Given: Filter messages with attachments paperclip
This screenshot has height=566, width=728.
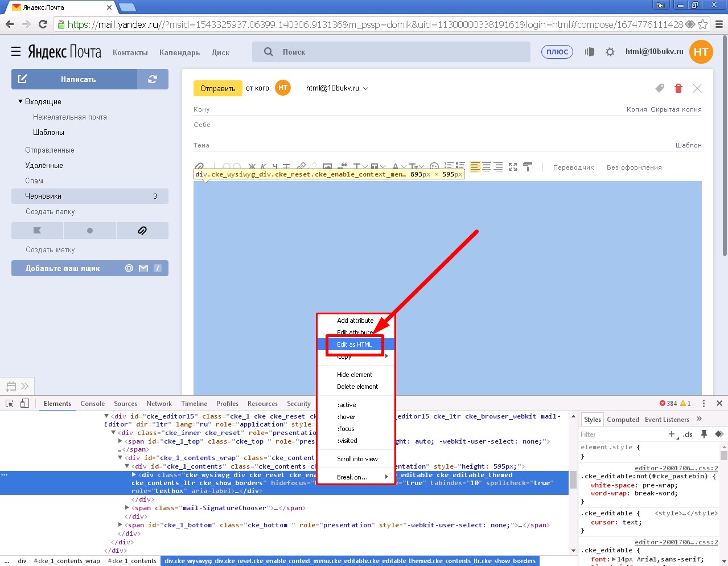Looking at the screenshot, I should (x=142, y=231).
